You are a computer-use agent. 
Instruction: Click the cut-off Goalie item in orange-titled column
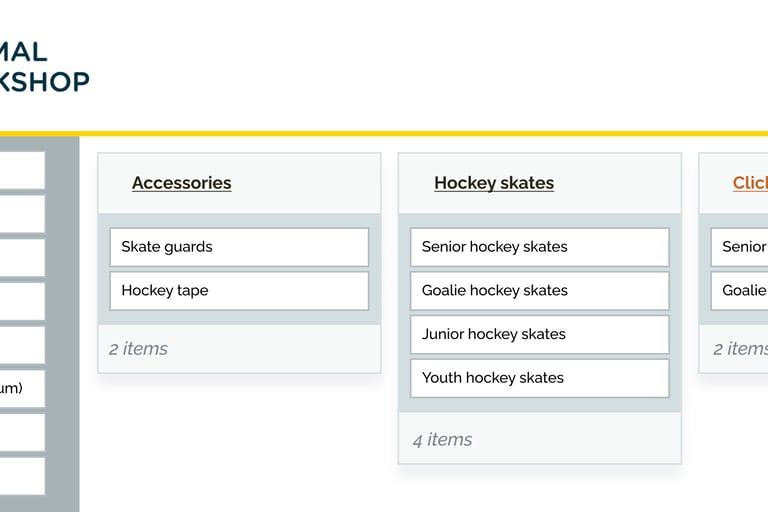[740, 291]
